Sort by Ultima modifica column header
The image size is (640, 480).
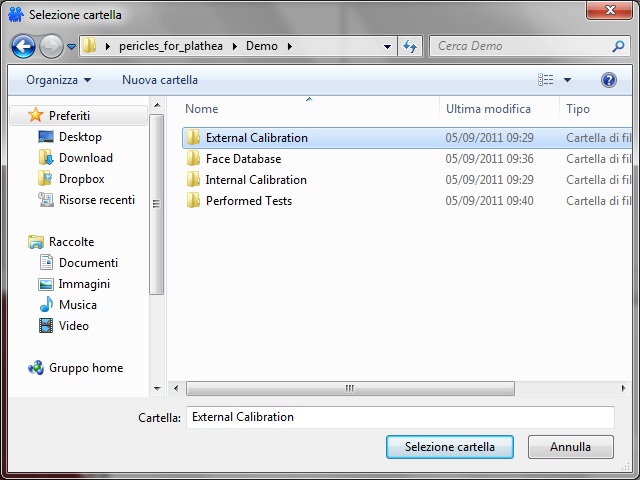click(488, 109)
